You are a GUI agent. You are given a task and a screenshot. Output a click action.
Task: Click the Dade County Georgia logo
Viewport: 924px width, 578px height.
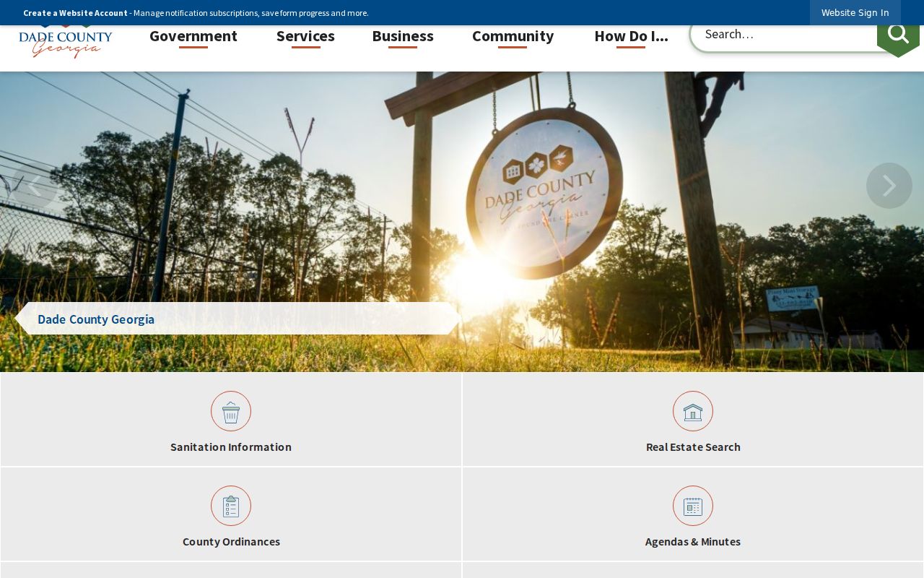coord(66,43)
